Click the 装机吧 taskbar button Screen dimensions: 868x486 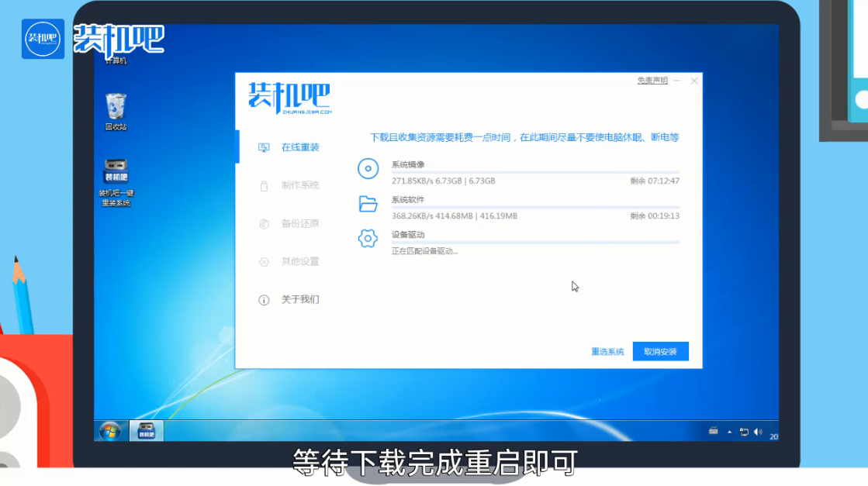point(146,431)
